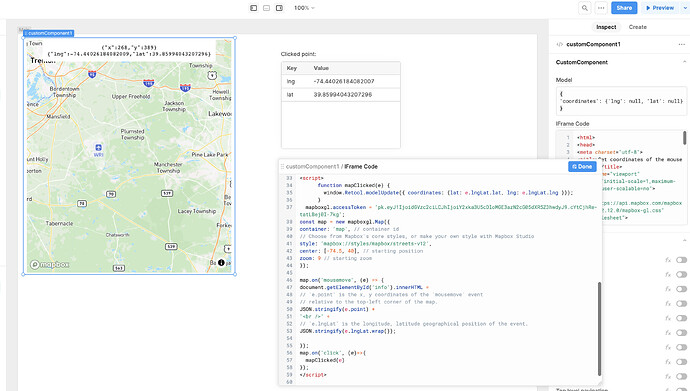Viewport: 690px width, 391px height.
Task: Click the Route 72 shield on map
Action: (82, 203)
